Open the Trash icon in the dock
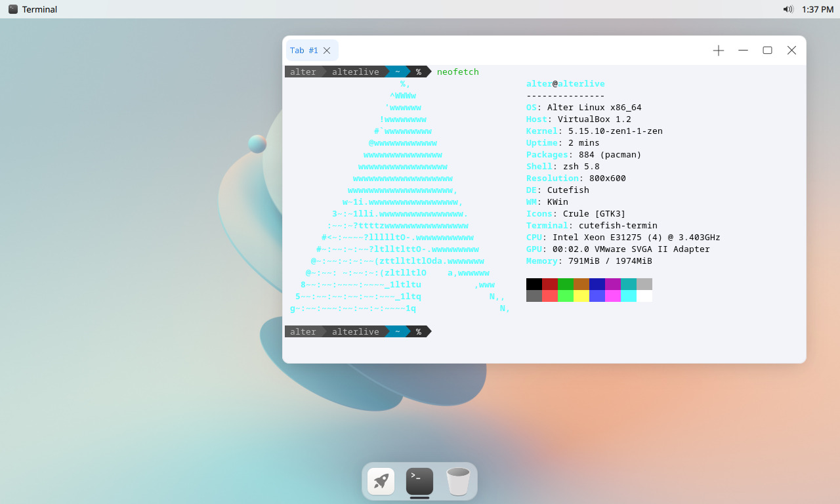This screenshot has width=840, height=504. (458, 482)
